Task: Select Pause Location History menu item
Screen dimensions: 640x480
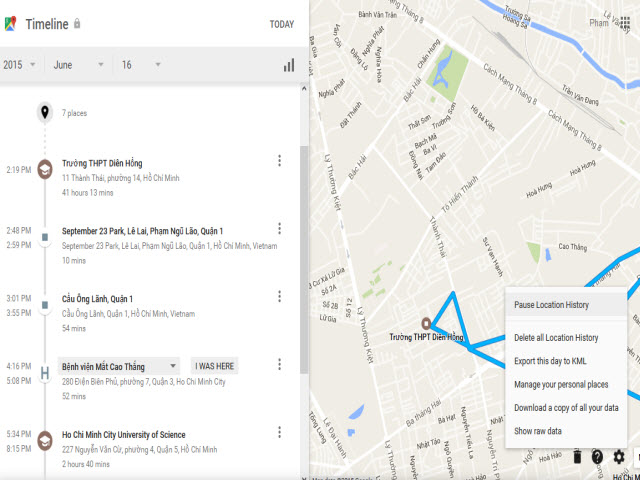Action: pyautogui.click(x=565, y=305)
